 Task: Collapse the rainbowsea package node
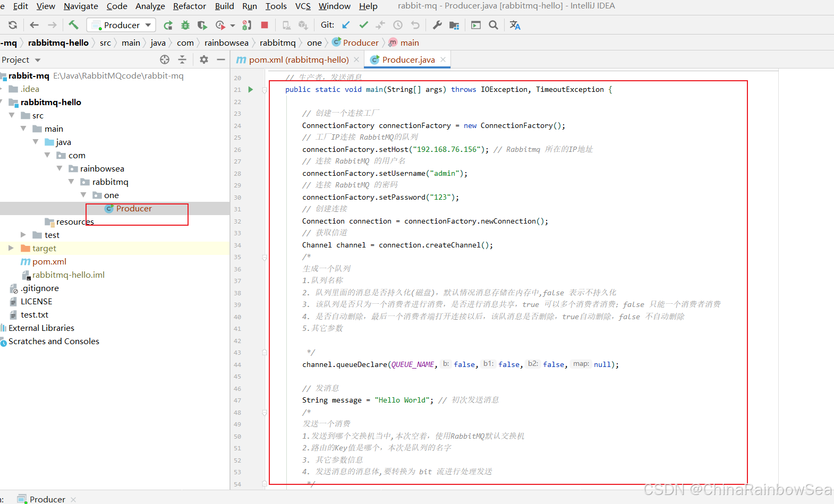[59, 168]
